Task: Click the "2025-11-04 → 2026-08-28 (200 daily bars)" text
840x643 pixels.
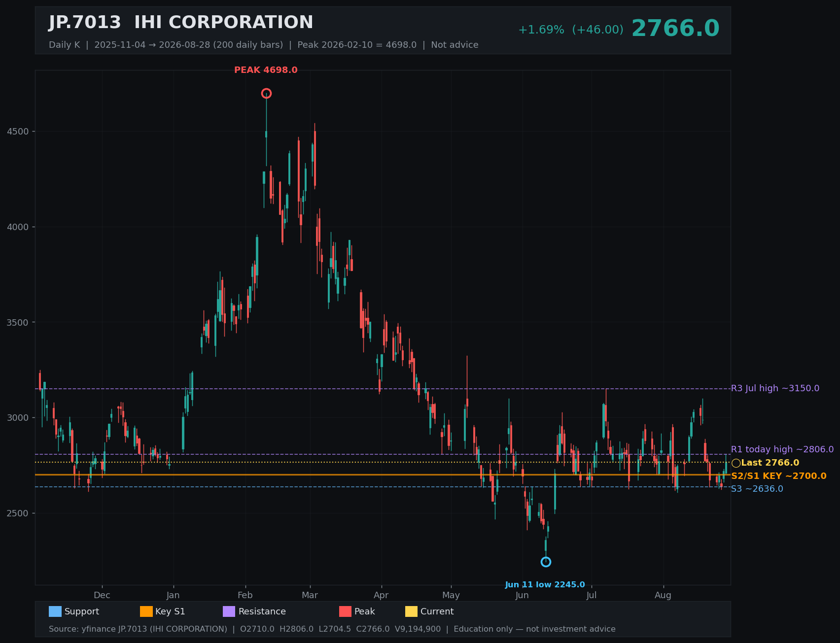Action: [x=189, y=45]
